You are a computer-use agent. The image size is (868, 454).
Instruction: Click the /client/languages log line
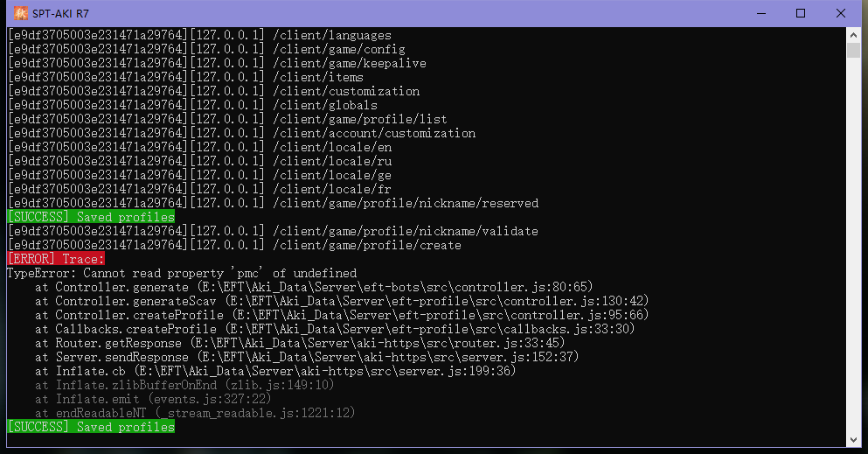coord(200,35)
